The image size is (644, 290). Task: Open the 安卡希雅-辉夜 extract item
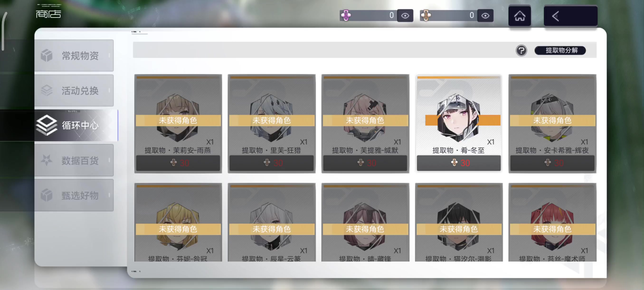(552, 124)
